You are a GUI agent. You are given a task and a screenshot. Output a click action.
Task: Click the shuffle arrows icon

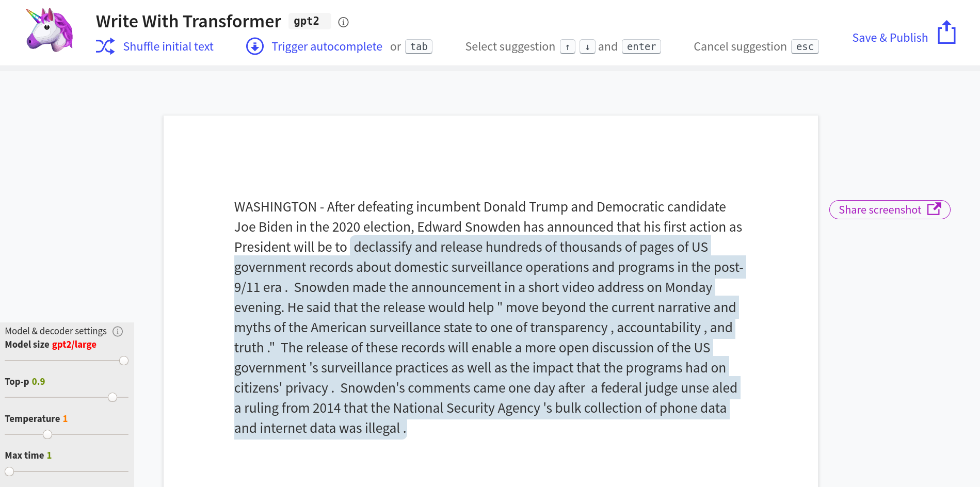(105, 46)
